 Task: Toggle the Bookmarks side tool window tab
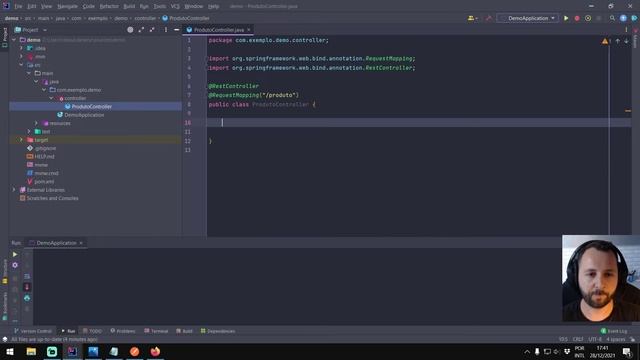tap(4, 306)
